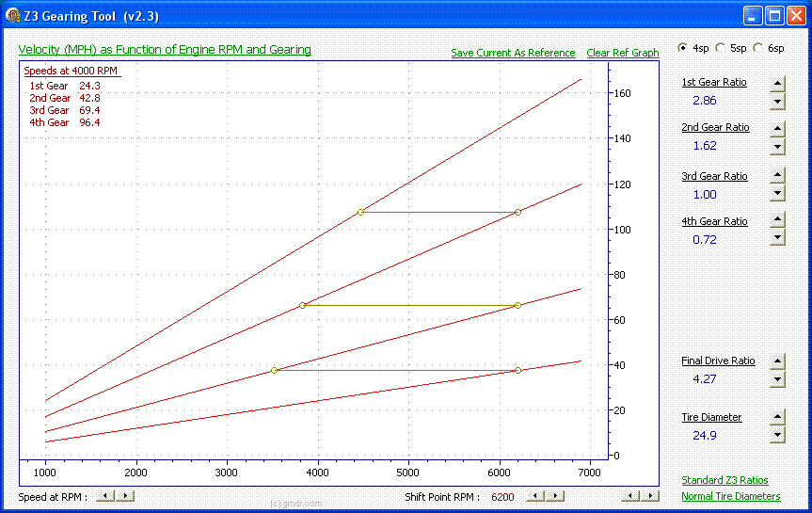Screen dimensions: 812x513
Task: Decrease the Tire Diameter value
Action: (777, 435)
